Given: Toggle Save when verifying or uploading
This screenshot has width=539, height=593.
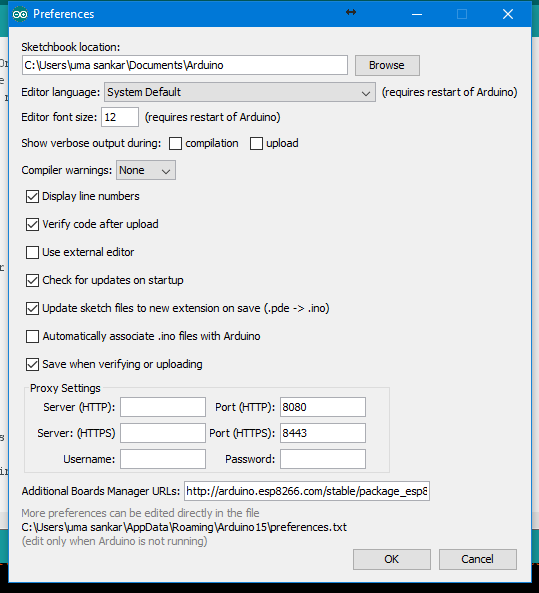Looking at the screenshot, I should (x=32, y=365).
